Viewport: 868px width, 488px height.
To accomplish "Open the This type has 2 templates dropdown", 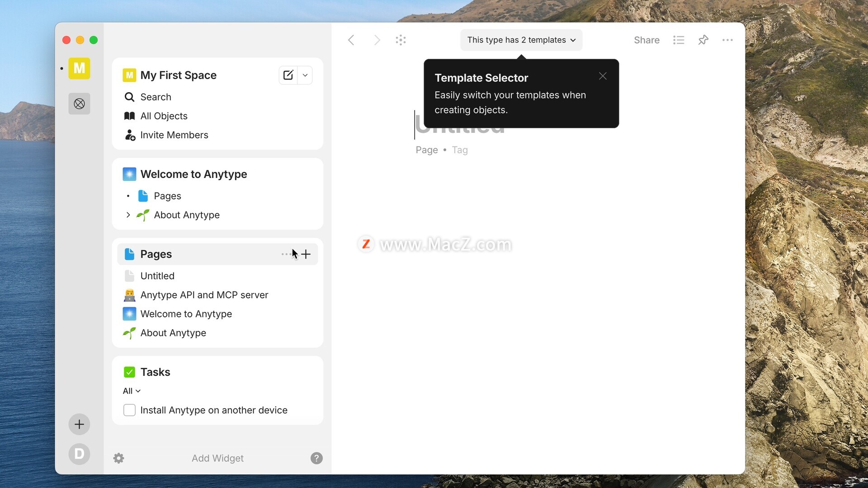I will click(521, 40).
